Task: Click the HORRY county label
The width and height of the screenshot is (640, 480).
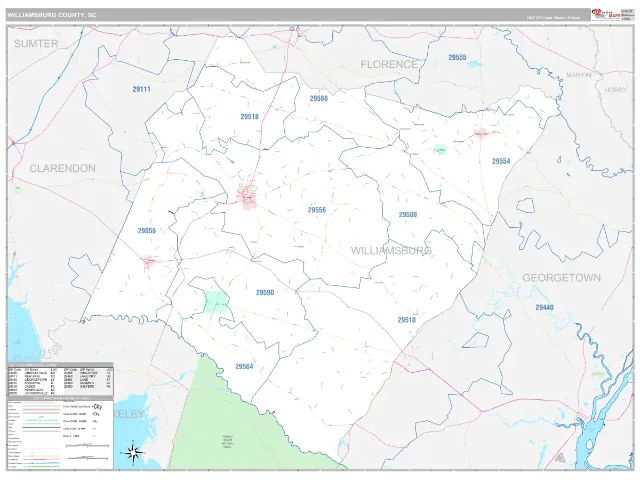Action: (615, 90)
